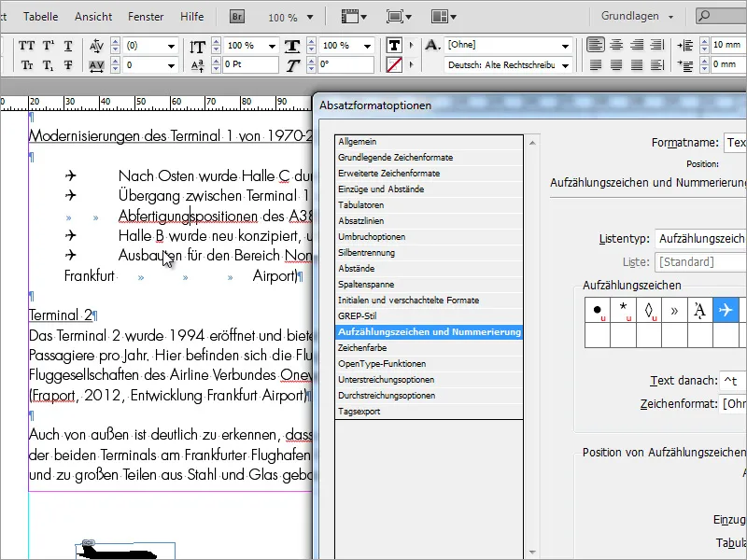Image resolution: width=747 pixels, height=560 pixels.
Task: Apply centered paragraph alignment
Action: point(616,45)
